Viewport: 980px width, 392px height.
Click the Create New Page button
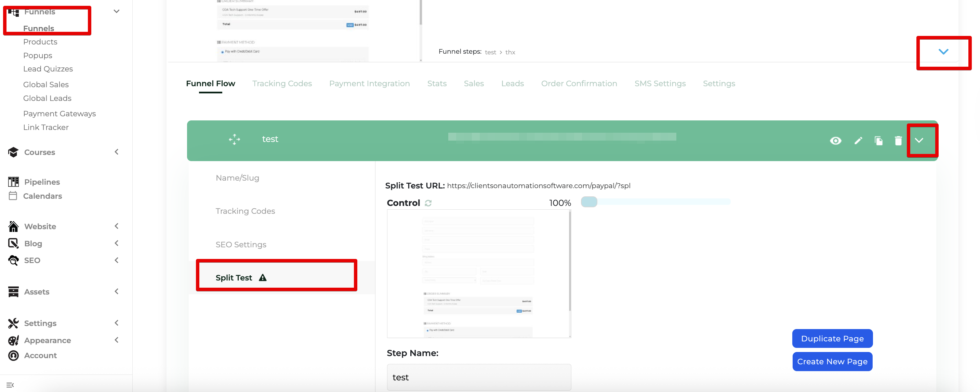click(x=832, y=361)
